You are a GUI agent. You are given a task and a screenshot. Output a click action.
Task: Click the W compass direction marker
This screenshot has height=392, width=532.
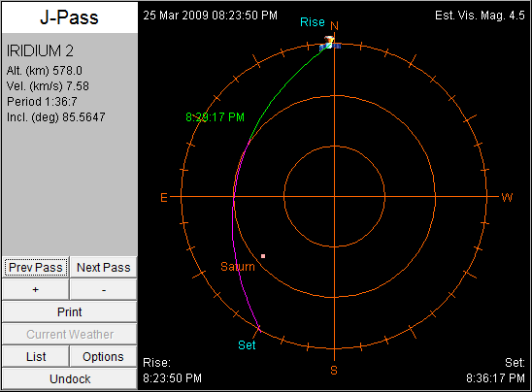click(x=507, y=197)
